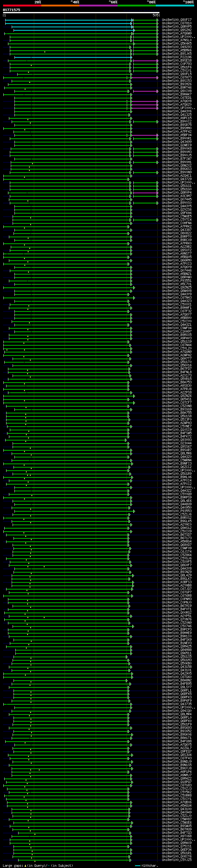Screen dimensions: 197x868
Task: Open hit UniRef100_C6T810
Action: [x=177, y=23]
